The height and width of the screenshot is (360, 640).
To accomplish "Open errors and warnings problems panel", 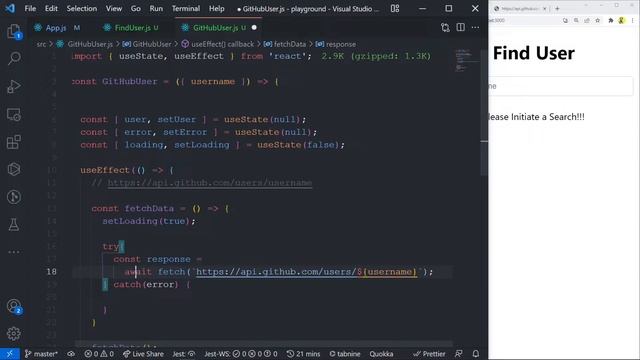I will [99, 354].
